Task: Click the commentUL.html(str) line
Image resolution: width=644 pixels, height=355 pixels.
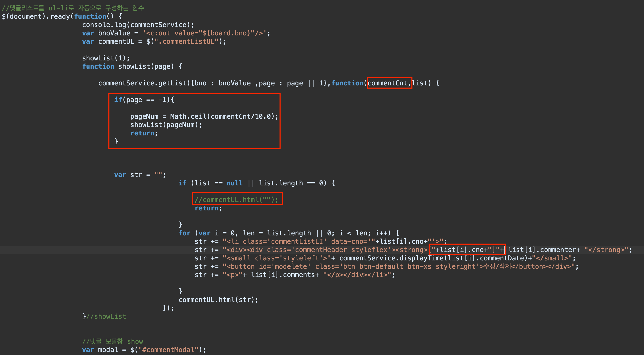Action: 218,300
